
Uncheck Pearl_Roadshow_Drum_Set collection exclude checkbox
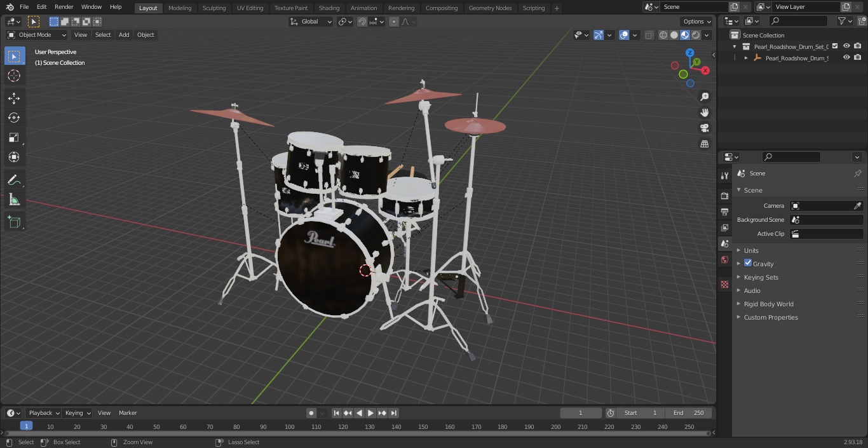pos(835,46)
